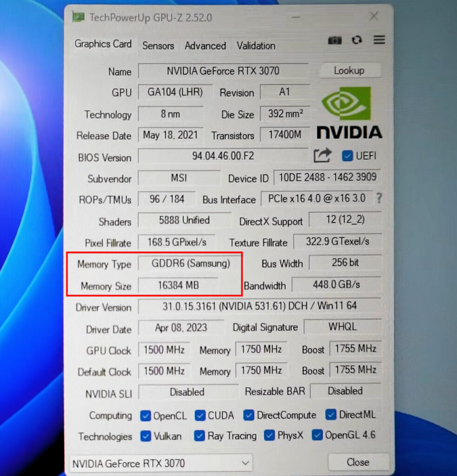457x476 pixels.
Task: Open the Advanced tab
Action: click(x=205, y=46)
